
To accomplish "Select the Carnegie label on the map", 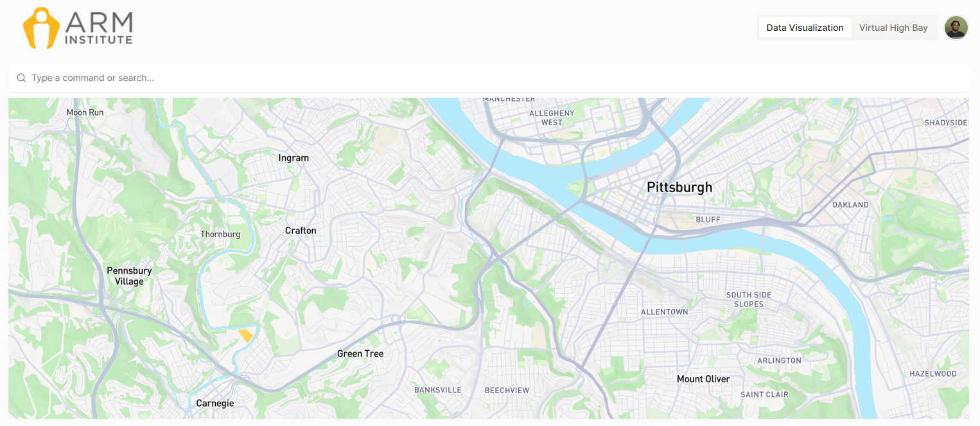I will pyautogui.click(x=214, y=404).
